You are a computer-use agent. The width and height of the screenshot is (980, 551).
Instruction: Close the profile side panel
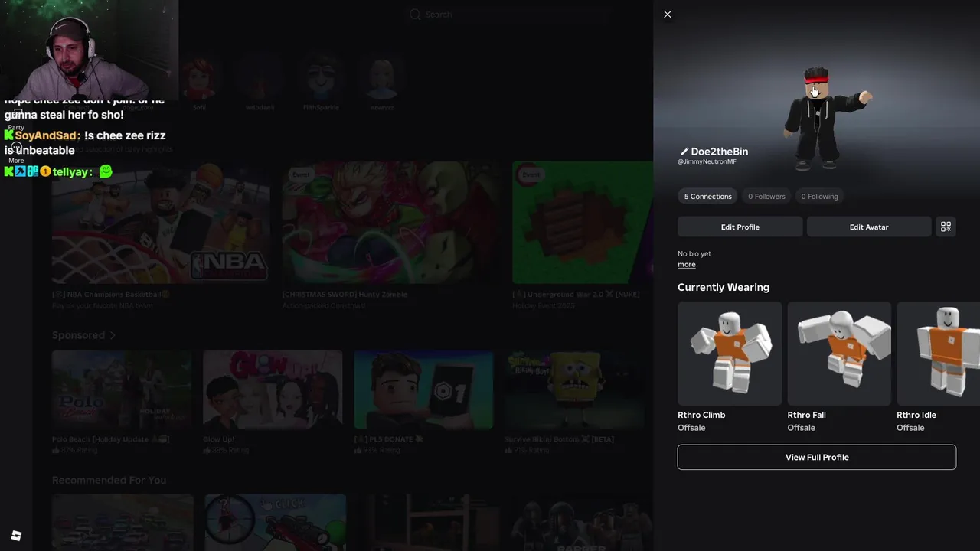[x=668, y=14]
